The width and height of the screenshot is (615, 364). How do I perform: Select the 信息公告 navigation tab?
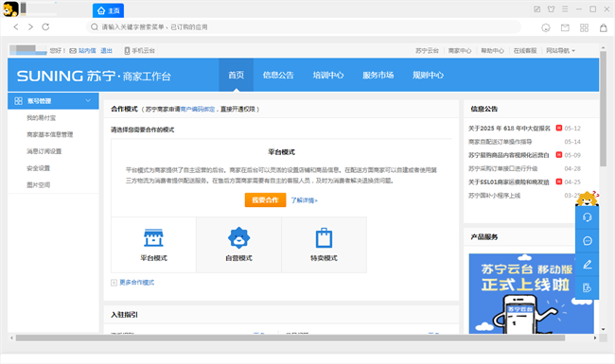click(278, 75)
